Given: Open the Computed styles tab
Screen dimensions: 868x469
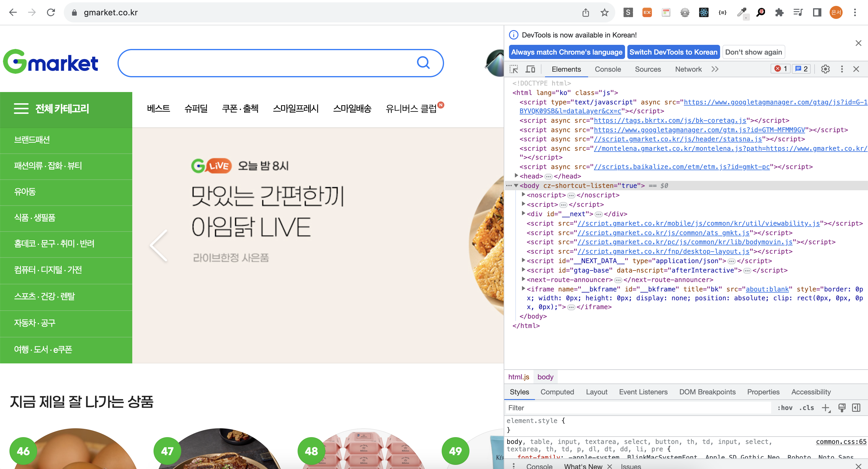Looking at the screenshot, I should click(557, 392).
